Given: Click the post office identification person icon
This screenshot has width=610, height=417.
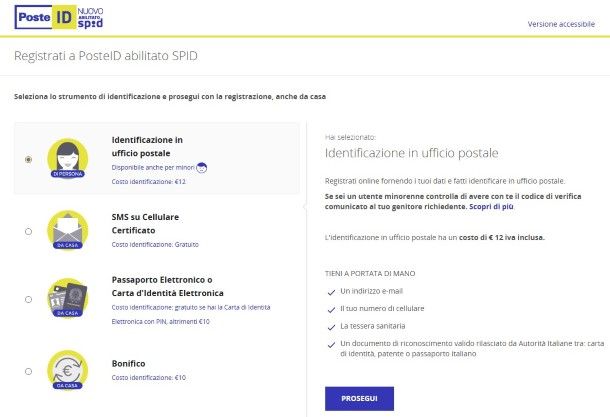Looking at the screenshot, I should click(x=68, y=159).
